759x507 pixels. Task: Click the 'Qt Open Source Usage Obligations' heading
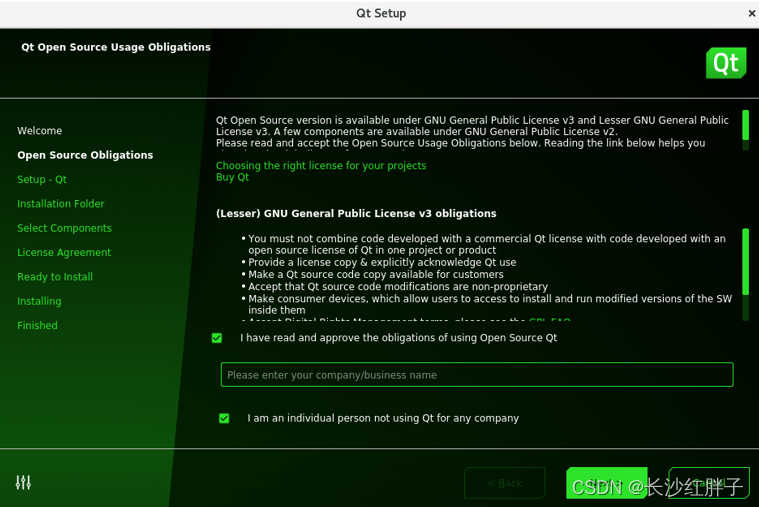(116, 47)
